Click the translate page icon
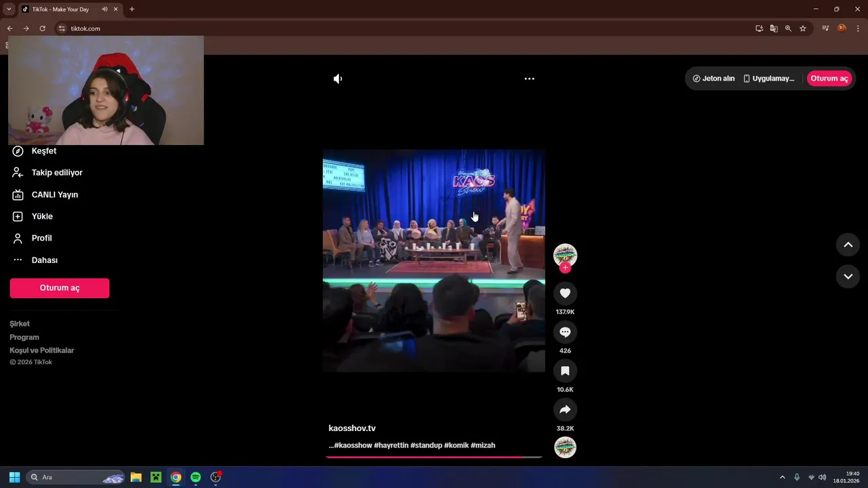The width and height of the screenshot is (868, 488). 774,28
